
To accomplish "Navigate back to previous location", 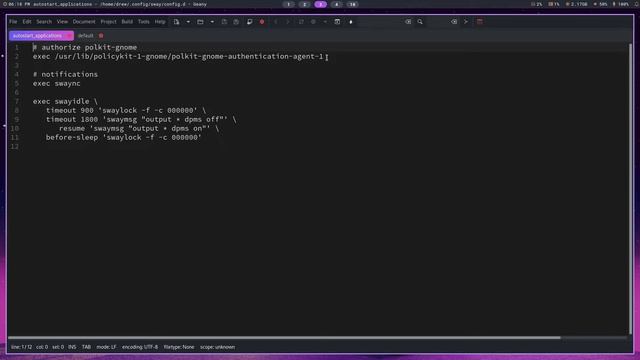I will tap(276, 22).
